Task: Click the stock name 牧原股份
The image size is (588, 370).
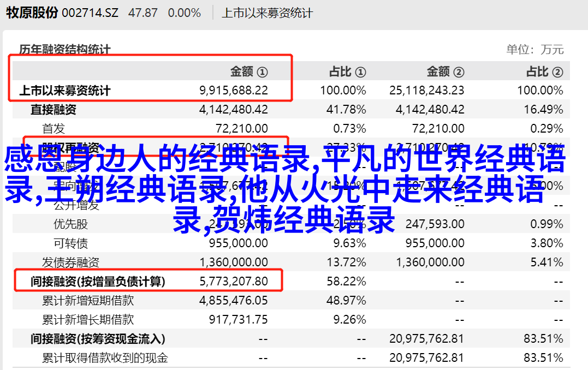Action: click(x=32, y=13)
